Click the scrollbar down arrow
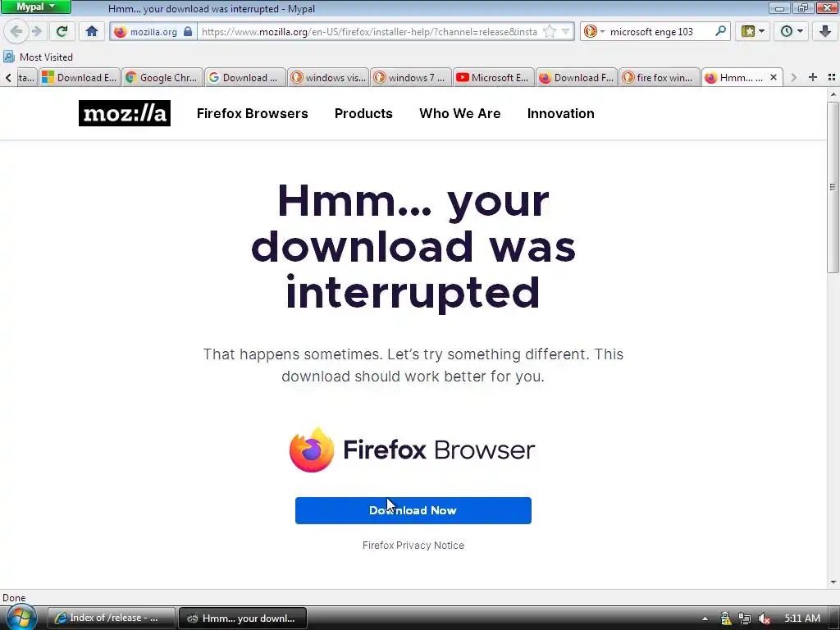This screenshot has height=630, width=840. click(x=833, y=582)
